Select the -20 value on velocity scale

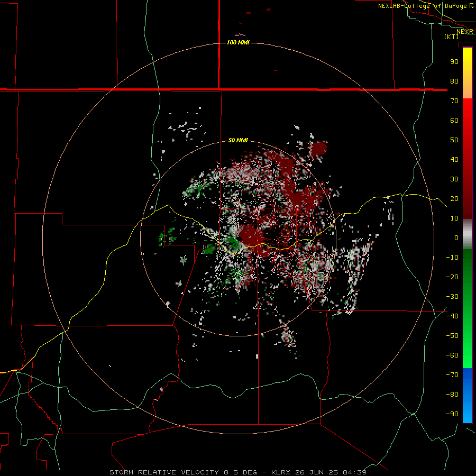[452, 277]
